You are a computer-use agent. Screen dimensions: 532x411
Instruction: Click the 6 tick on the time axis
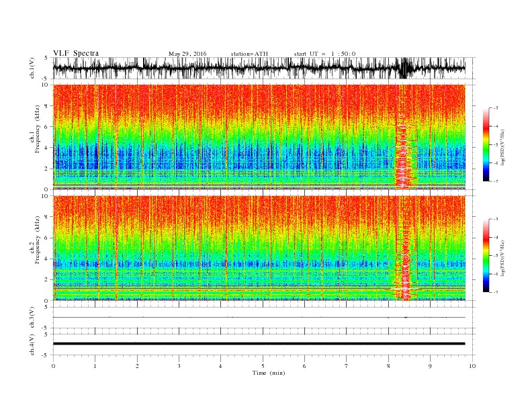304,366
